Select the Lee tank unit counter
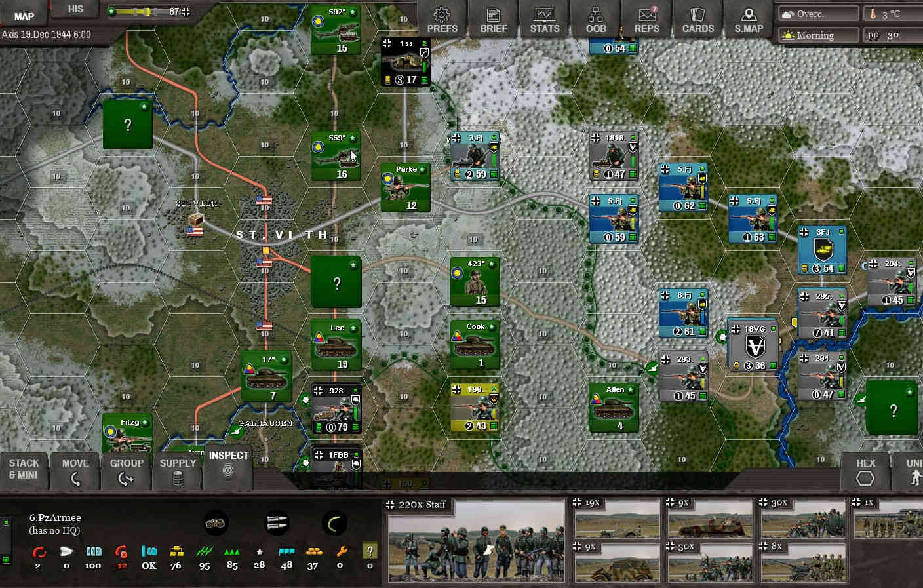 336,345
